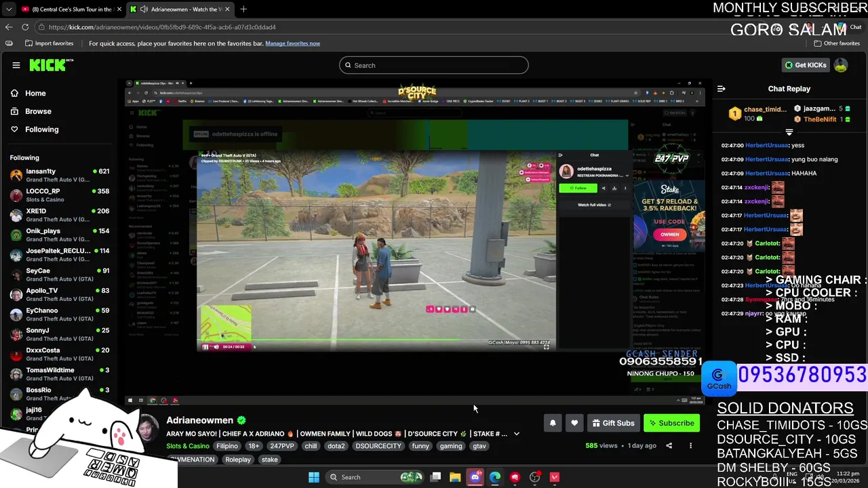868x488 pixels.
Task: Click Import favorites in favorites bar
Action: coord(49,43)
